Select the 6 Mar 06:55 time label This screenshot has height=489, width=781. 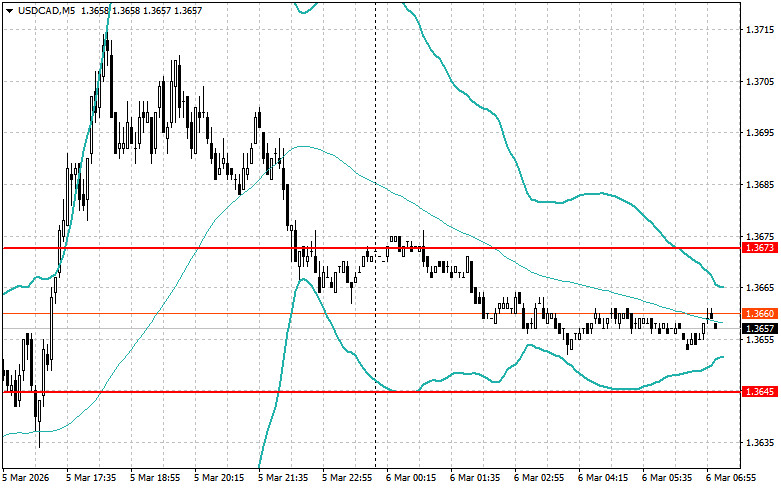click(731, 478)
